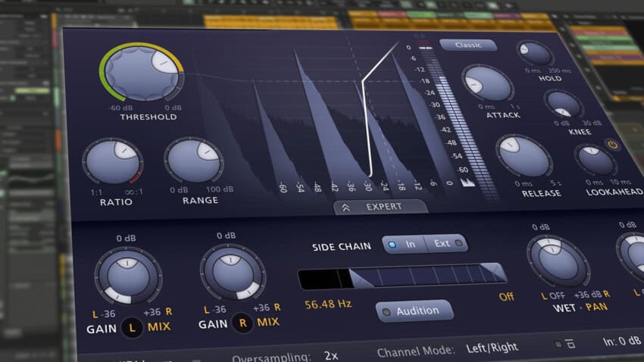Viewport: 644px width, 362px height.
Task: Click the Release knob
Action: [x=524, y=156]
